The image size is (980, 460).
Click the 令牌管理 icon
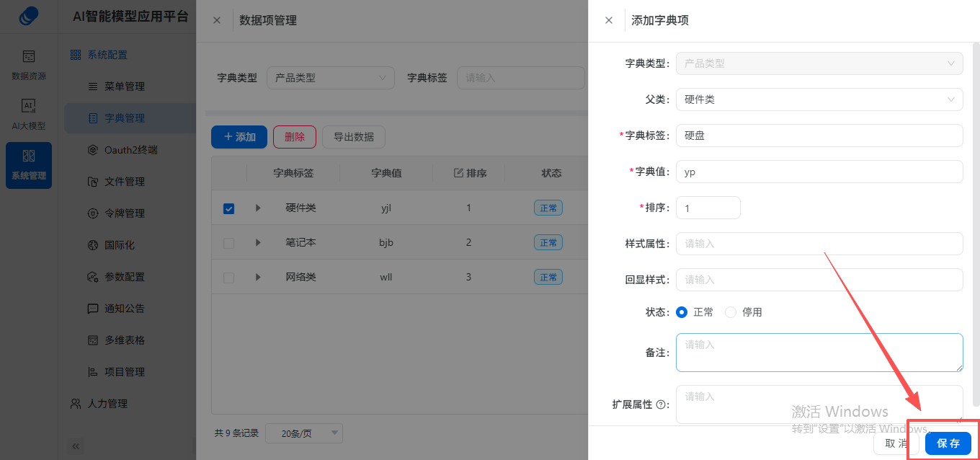point(92,213)
